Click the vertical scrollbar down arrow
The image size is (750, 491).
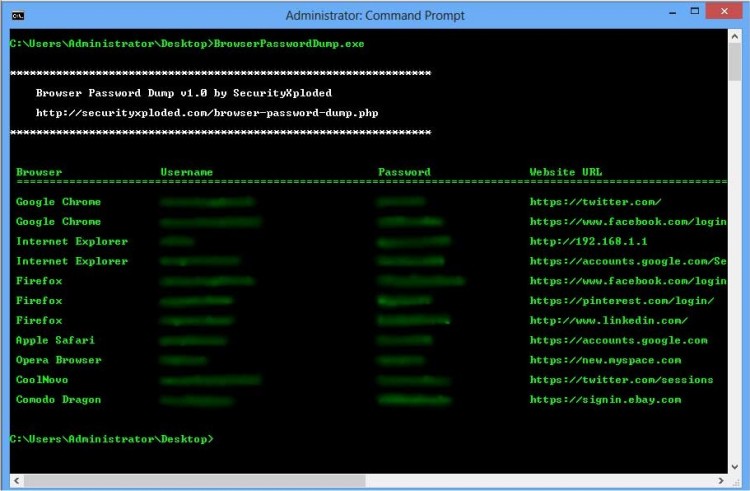[735, 467]
